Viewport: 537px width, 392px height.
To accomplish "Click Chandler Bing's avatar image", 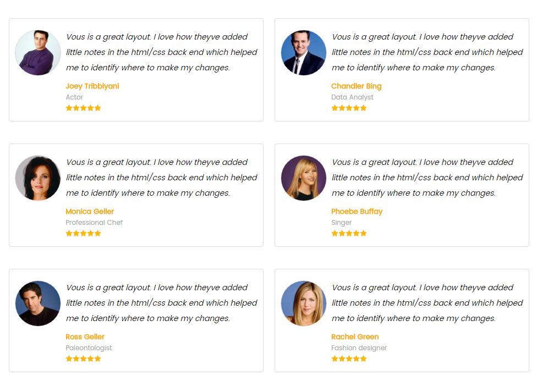I will click(303, 52).
